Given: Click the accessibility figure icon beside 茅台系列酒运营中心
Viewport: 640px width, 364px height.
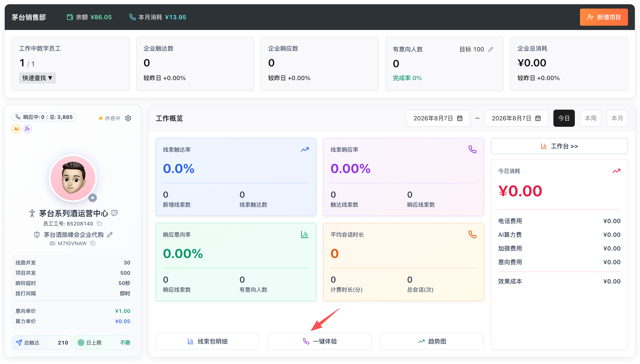Looking at the screenshot, I should (32, 213).
